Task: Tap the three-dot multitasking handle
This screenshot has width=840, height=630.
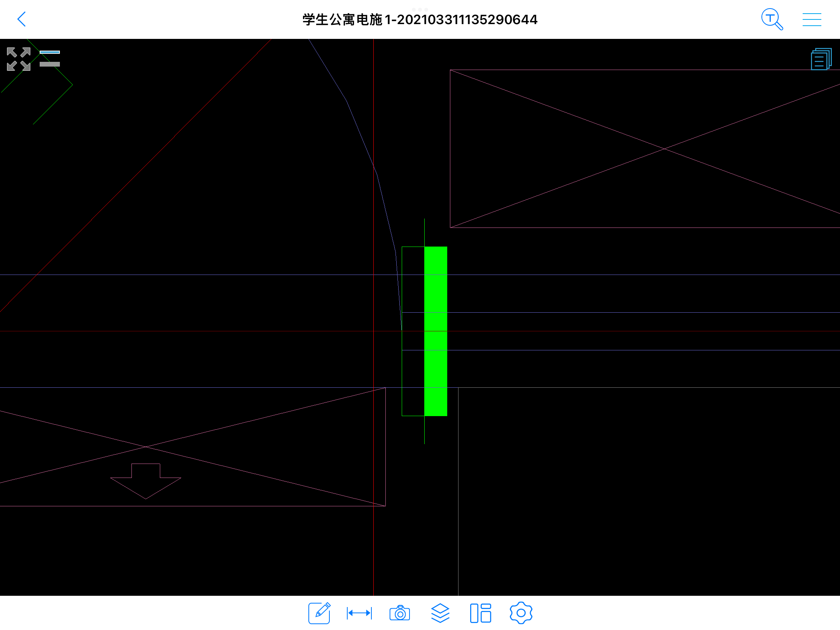Action: click(420, 9)
